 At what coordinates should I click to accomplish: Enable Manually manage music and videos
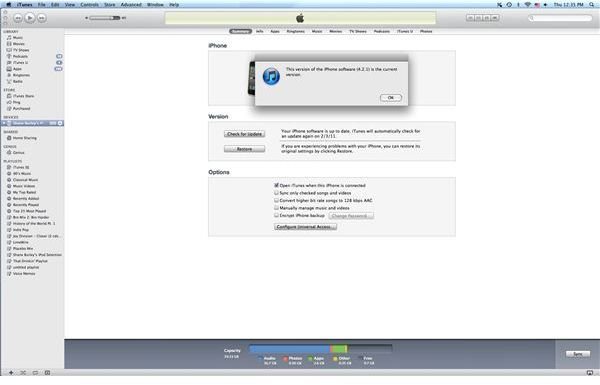[x=276, y=208]
